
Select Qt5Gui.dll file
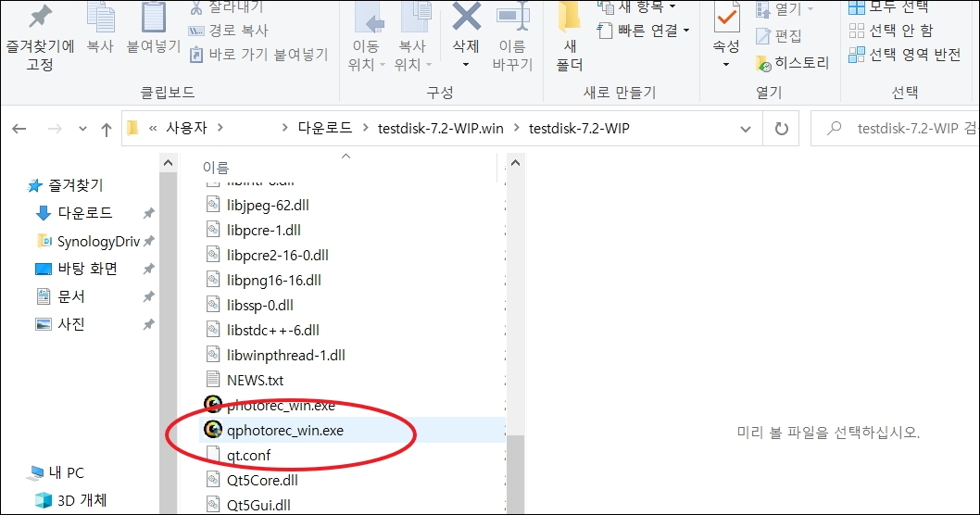[258, 505]
